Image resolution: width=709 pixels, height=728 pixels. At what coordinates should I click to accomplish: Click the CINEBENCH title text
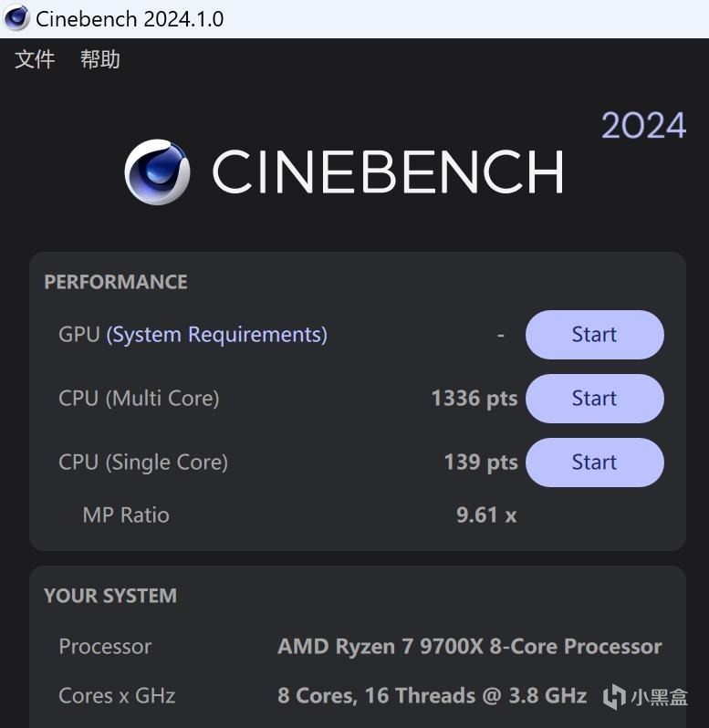click(x=387, y=172)
